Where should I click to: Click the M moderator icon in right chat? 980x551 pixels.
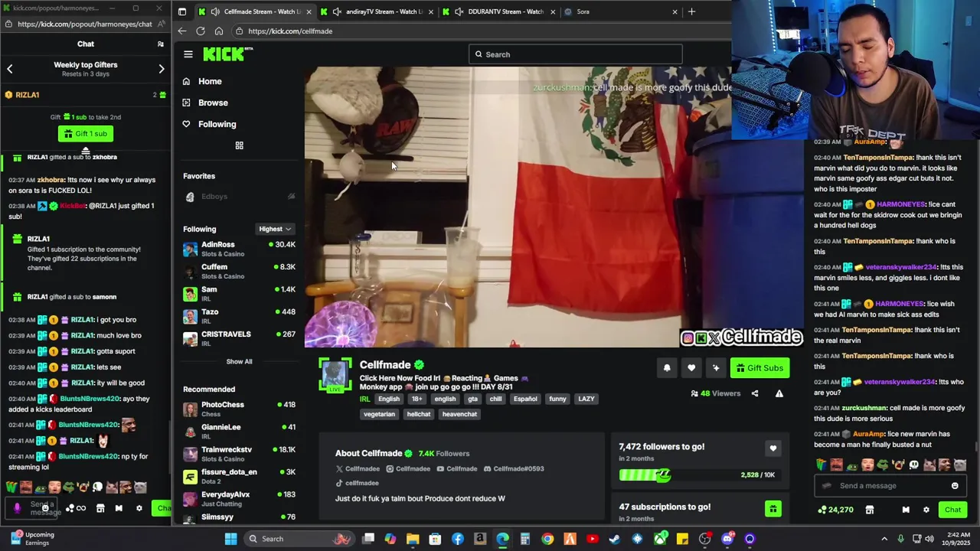[x=906, y=510]
